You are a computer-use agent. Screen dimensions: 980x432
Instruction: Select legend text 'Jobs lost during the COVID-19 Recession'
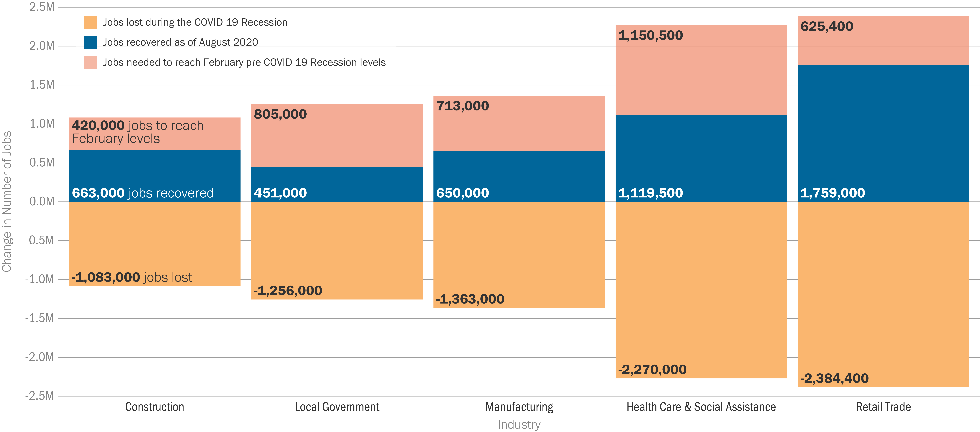pos(195,22)
